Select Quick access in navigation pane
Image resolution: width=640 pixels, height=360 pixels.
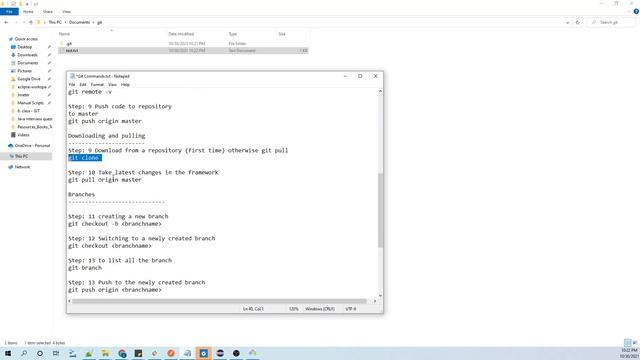click(x=26, y=39)
